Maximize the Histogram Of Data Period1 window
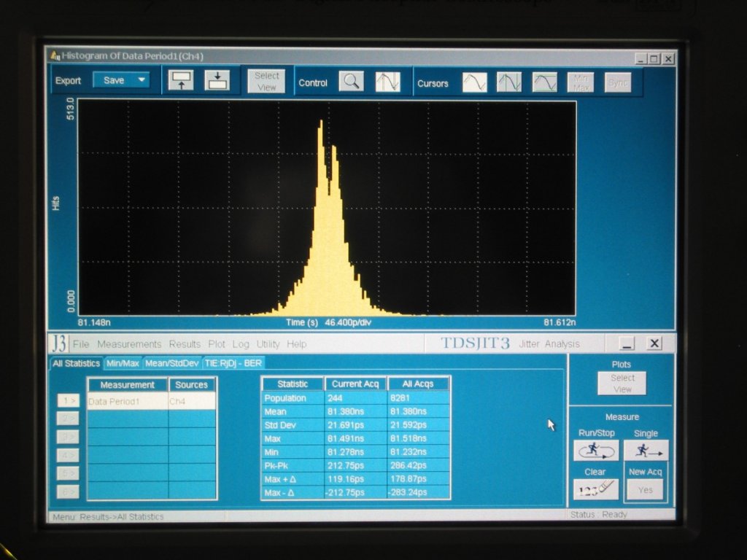Viewport: 747px width, 560px height. [654, 58]
